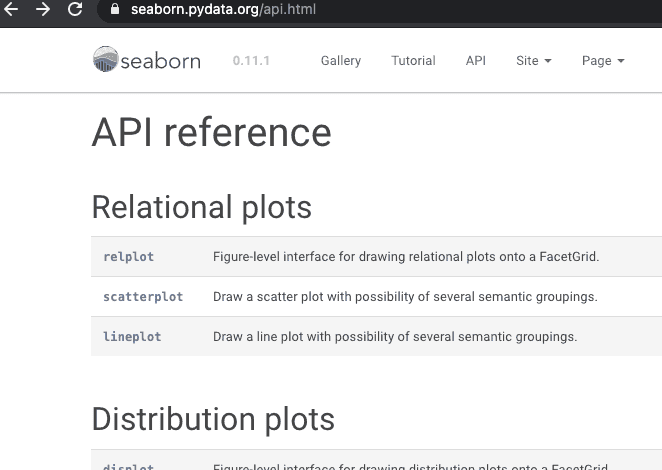Open the displot function link
Screen dimensions: 662x470
coord(129,466)
